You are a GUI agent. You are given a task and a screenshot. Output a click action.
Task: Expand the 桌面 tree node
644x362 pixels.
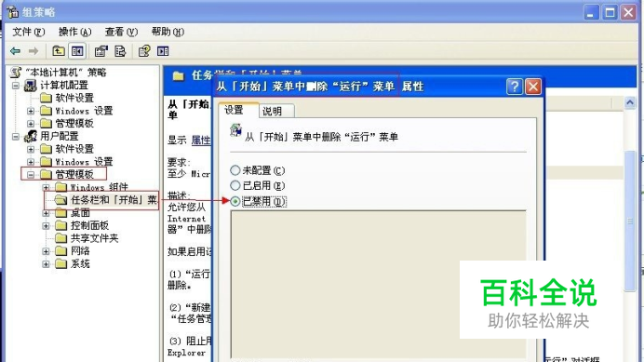[x=46, y=213]
